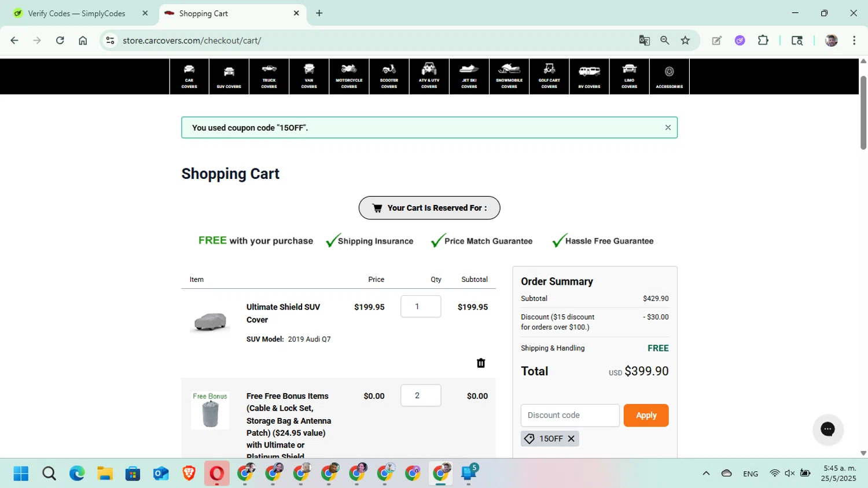Open Motorcycle Covers category
This screenshot has height=488, width=868.
[x=349, y=76]
